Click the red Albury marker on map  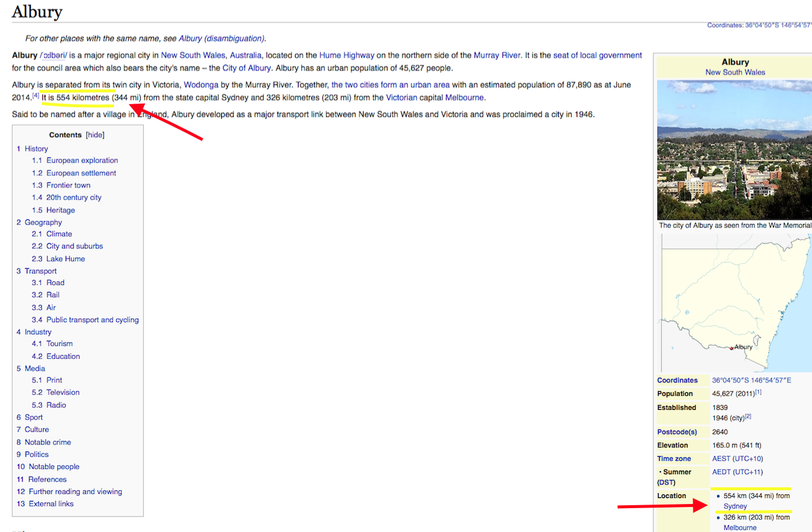[732, 348]
